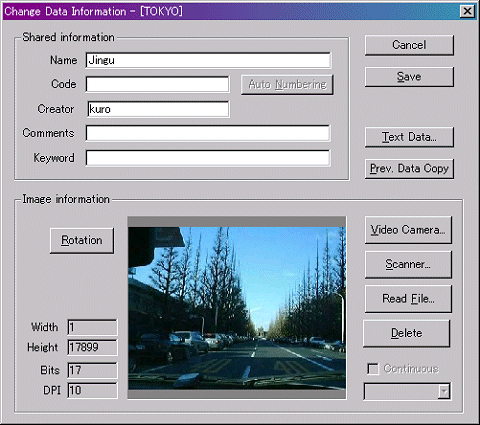Select the street photo preview thumbnail

(237, 308)
